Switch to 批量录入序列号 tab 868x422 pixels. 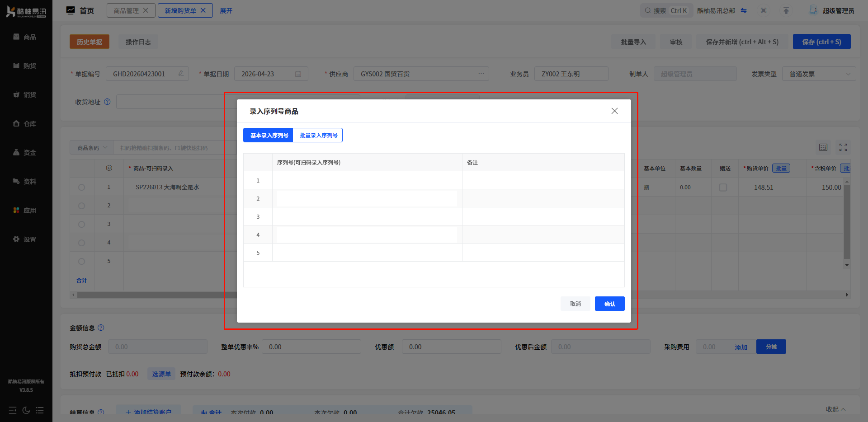[318, 136]
